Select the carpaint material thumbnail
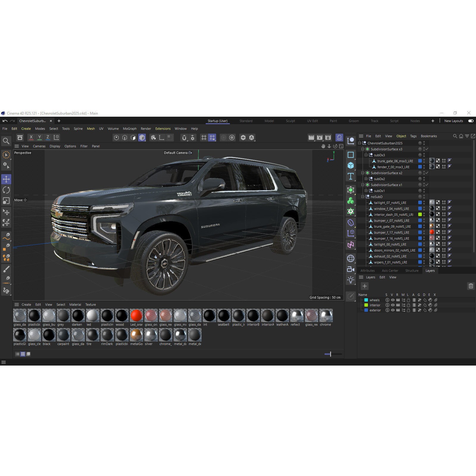 pos(63,335)
